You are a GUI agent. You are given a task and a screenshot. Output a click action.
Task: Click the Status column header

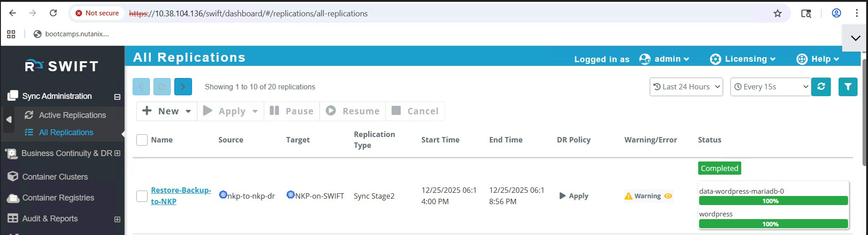coord(709,140)
